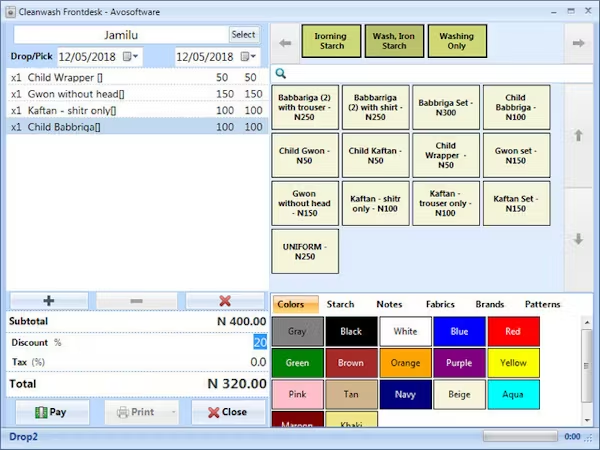Select the Irorning Starch service type
The height and width of the screenshot is (450, 600).
(x=331, y=41)
